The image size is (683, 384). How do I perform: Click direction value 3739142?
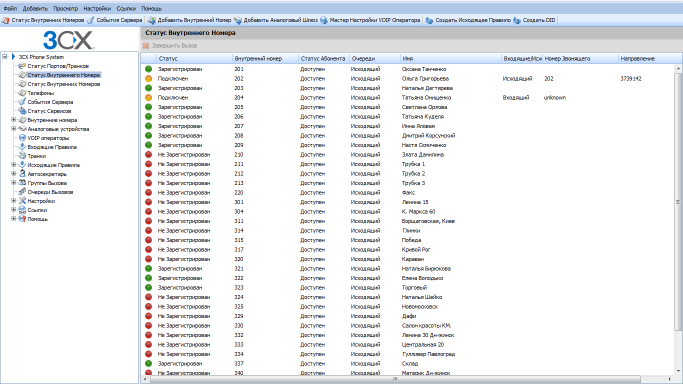tap(631, 78)
